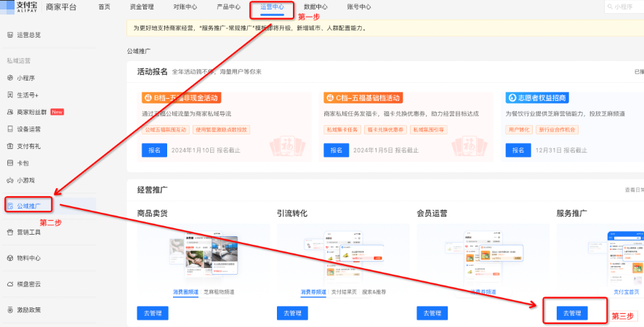Go to the 首页 tab
Viewport: 644px width, 327px height.
point(105,7)
